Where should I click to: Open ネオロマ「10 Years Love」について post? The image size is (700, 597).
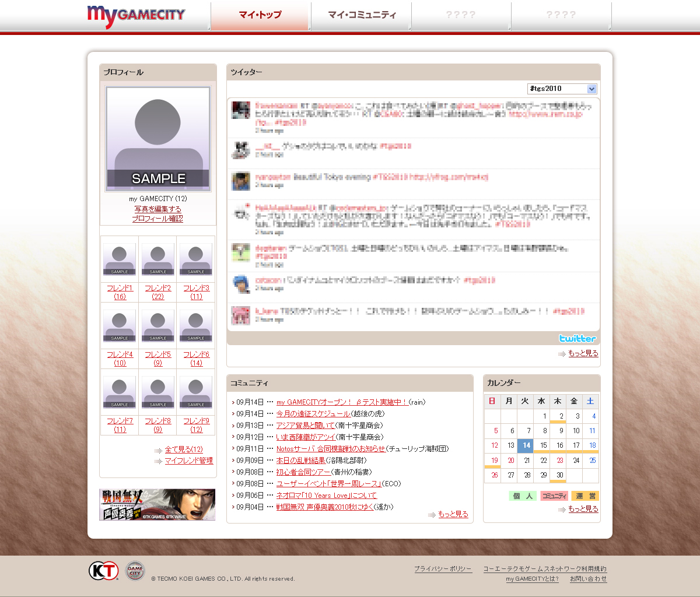coord(327,496)
